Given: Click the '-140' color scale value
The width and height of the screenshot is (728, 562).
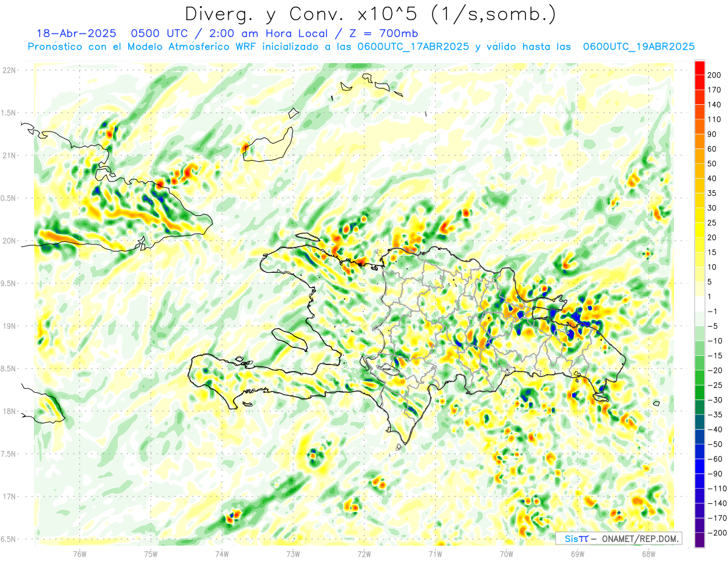Looking at the screenshot, I should pos(716,503).
